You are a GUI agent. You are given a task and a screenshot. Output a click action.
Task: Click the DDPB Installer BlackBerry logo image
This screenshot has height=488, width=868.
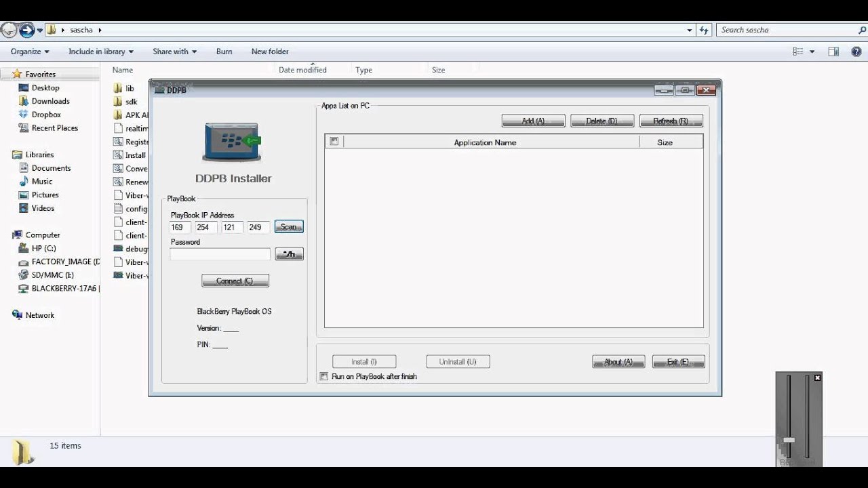tap(232, 142)
